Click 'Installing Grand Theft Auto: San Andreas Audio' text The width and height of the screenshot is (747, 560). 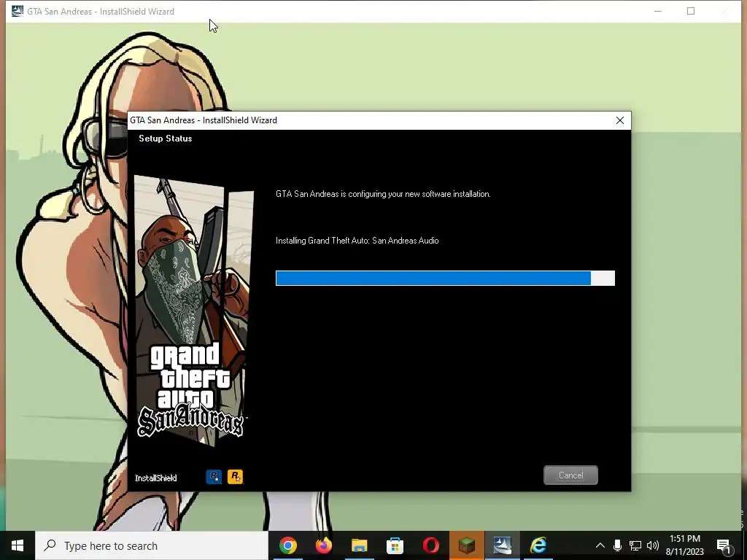point(357,241)
